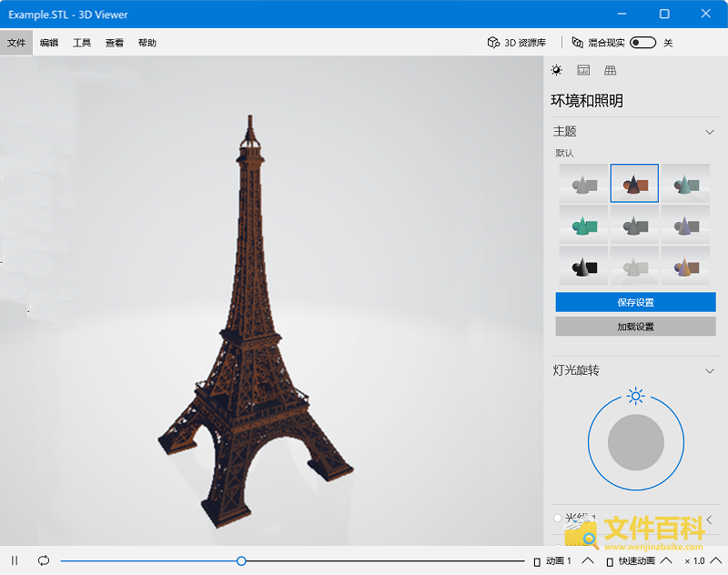Click the 默认 theme label
The width and height of the screenshot is (728, 575).
(x=564, y=153)
